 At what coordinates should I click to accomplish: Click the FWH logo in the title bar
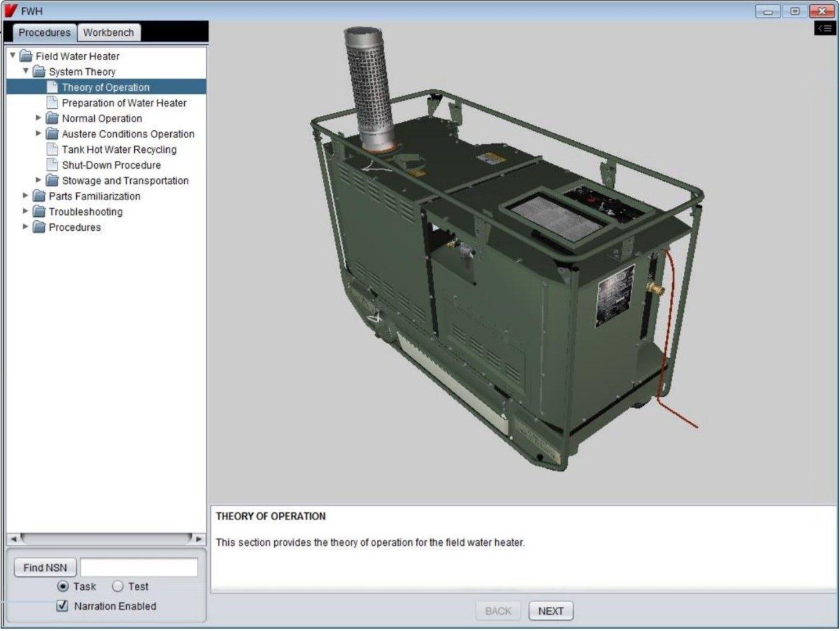coord(11,10)
